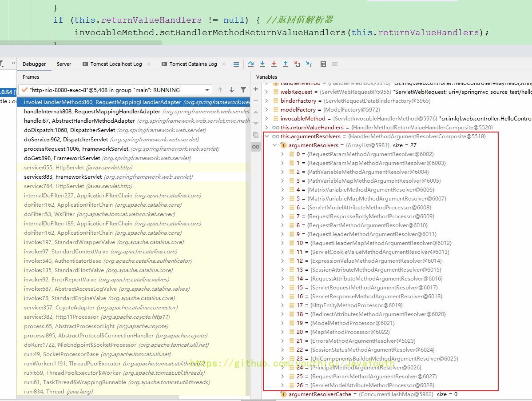Switch to the Server tab
The width and height of the screenshot is (532, 401).
click(64, 64)
